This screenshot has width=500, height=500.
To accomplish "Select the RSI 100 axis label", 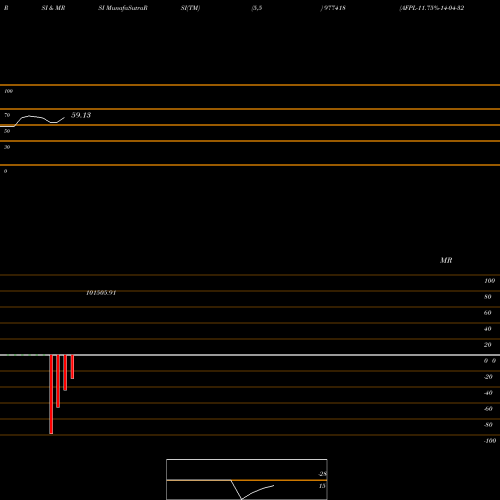I will (8, 91).
